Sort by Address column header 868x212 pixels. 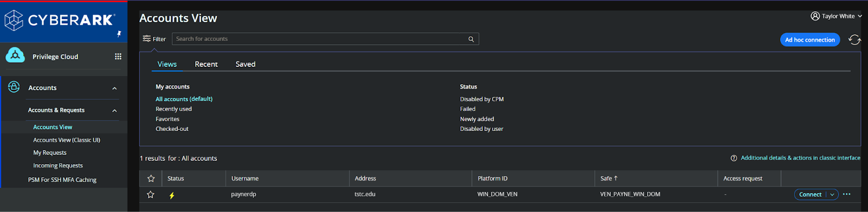point(365,178)
